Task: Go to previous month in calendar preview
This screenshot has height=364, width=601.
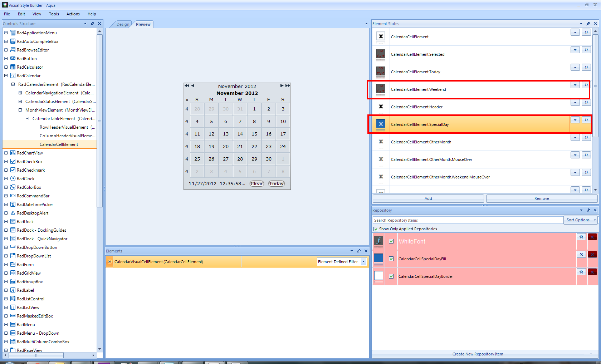Action: [x=193, y=86]
